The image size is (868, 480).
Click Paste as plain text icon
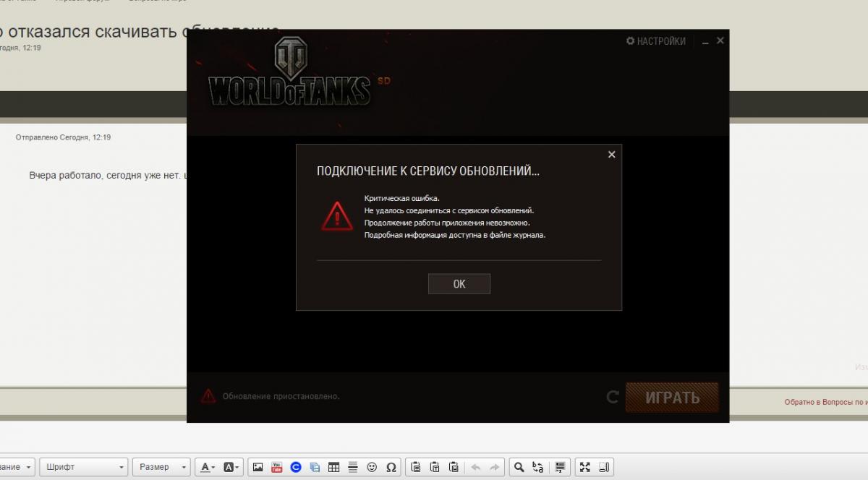point(435,467)
